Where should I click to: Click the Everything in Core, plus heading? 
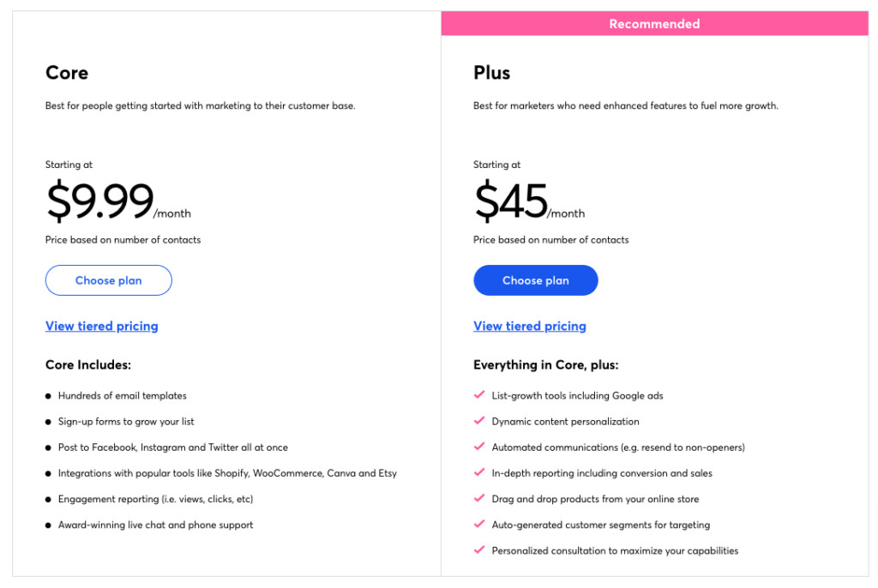tap(546, 365)
